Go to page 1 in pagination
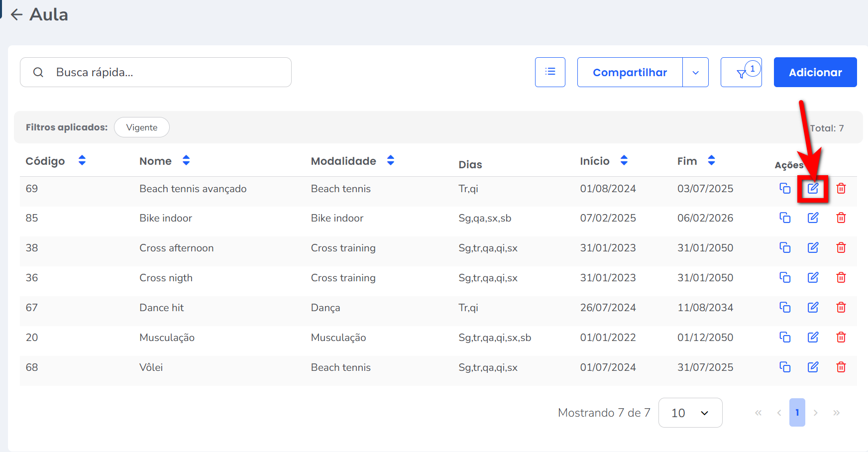868x452 pixels. (797, 413)
